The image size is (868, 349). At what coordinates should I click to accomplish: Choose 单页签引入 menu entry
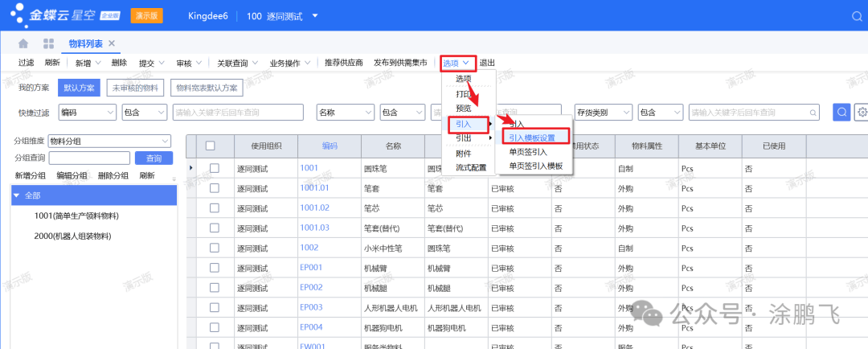[x=528, y=151]
